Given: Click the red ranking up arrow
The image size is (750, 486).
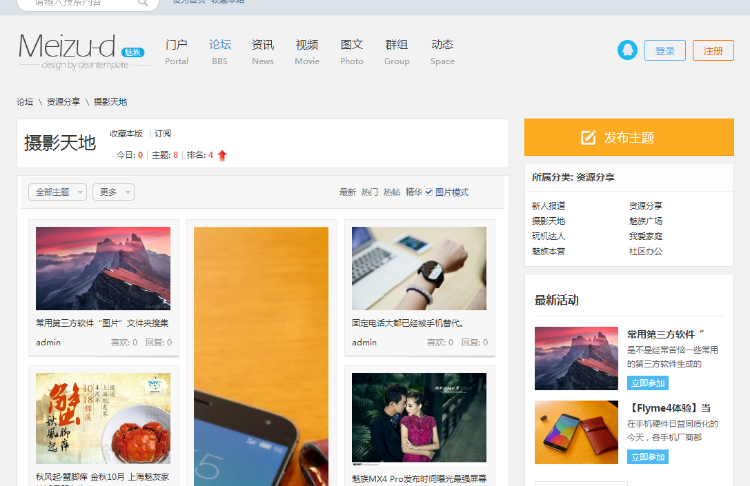Looking at the screenshot, I should click(222, 155).
